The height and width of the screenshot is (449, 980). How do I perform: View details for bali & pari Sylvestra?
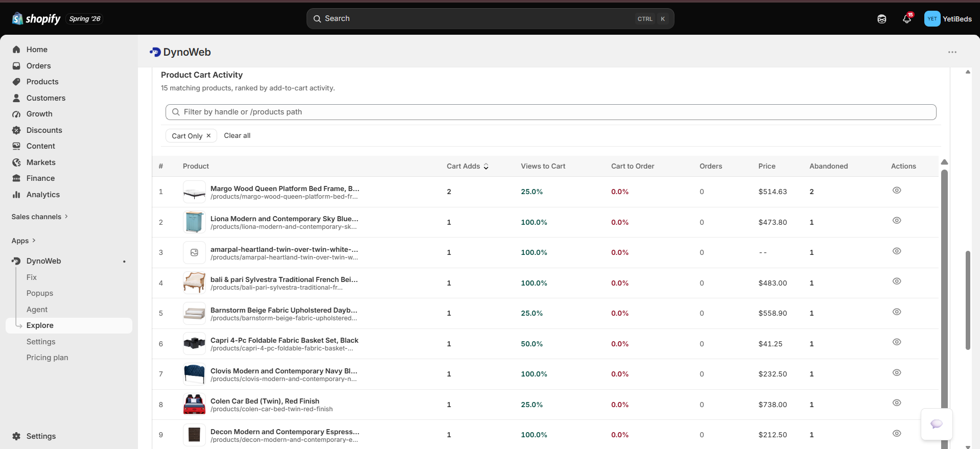click(897, 281)
